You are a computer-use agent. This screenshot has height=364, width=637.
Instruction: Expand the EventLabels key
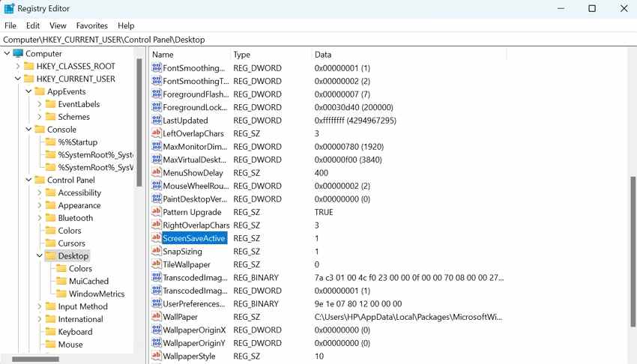[x=40, y=104]
